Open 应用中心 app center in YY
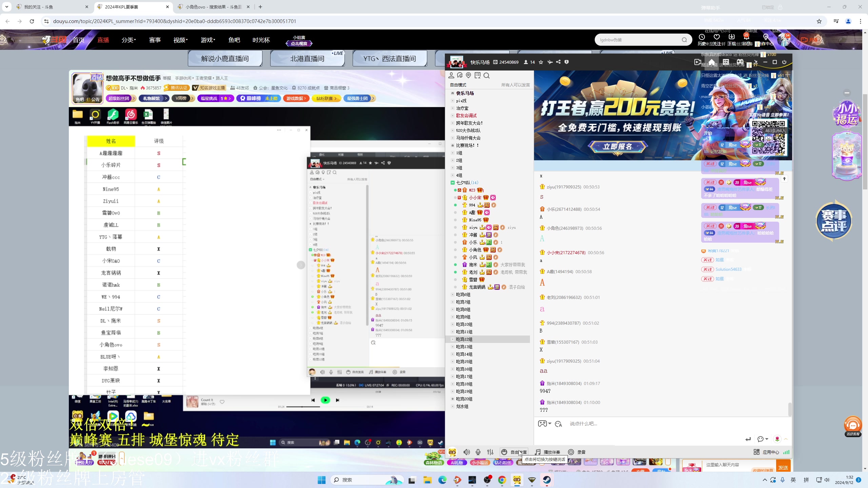Image resolution: width=868 pixels, height=488 pixels. coord(766,452)
